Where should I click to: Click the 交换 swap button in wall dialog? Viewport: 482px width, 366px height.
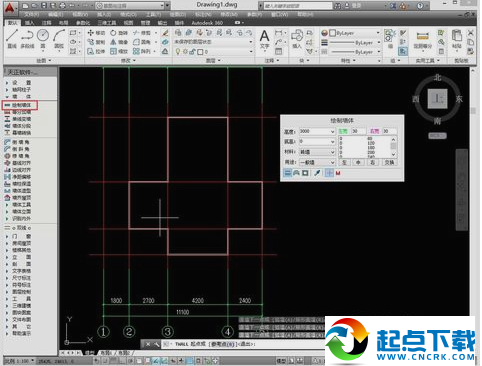(389, 162)
